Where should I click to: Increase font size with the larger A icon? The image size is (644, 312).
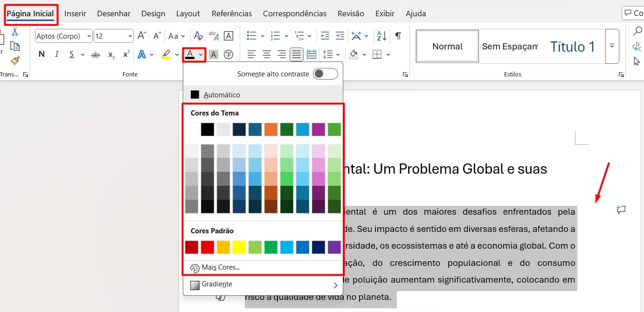[142, 35]
